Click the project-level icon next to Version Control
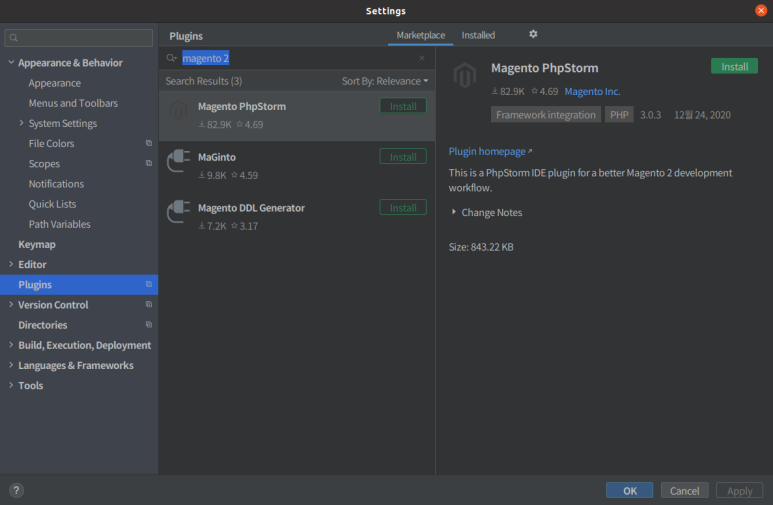Viewport: 773px width, 505px height. [x=149, y=304]
